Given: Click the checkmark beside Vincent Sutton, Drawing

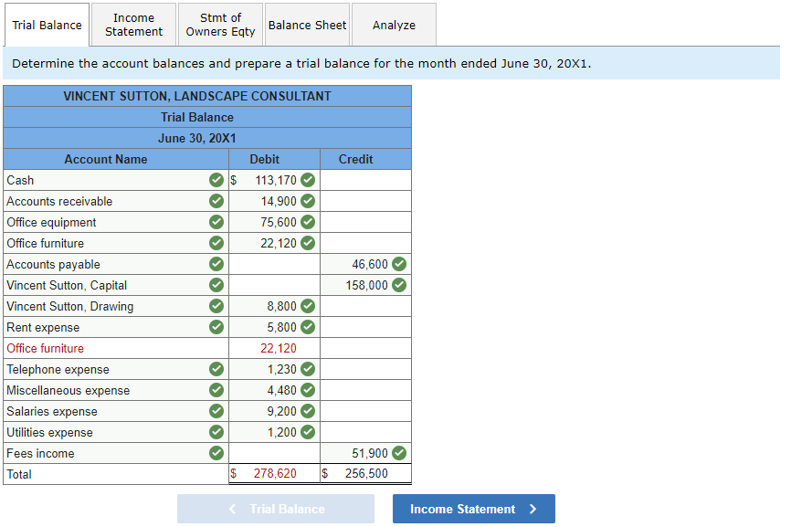Looking at the screenshot, I should pos(216,306).
